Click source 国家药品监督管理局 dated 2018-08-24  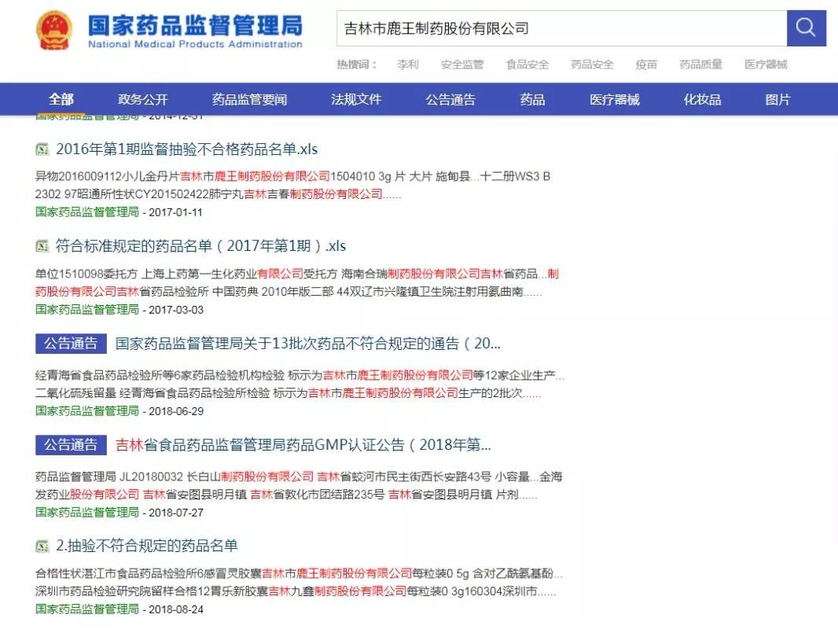(87, 609)
